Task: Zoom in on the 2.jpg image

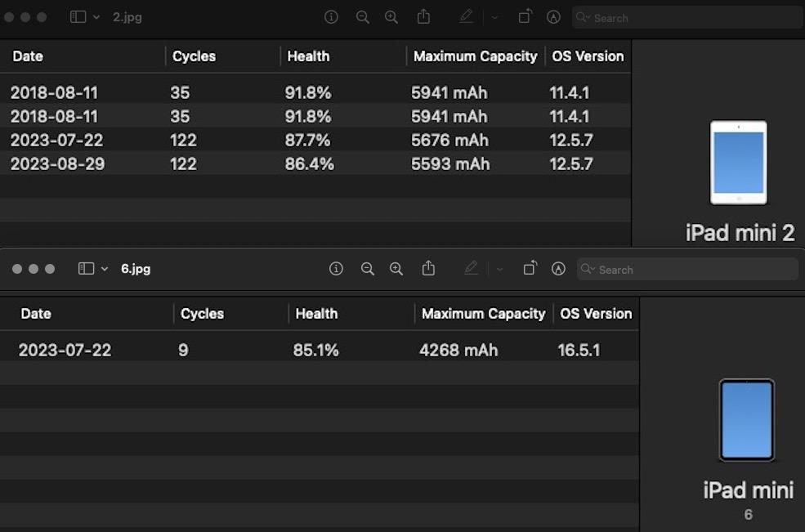Action: tap(391, 17)
